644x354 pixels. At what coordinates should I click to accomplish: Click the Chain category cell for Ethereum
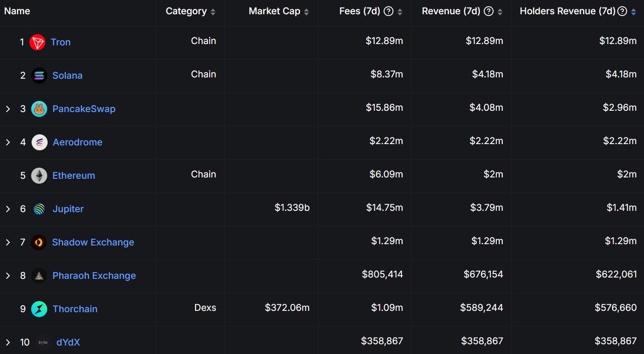[x=203, y=174]
